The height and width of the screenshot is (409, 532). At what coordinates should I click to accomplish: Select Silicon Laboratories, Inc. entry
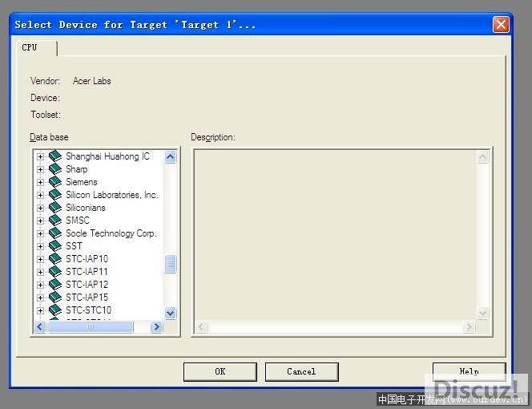click(112, 195)
